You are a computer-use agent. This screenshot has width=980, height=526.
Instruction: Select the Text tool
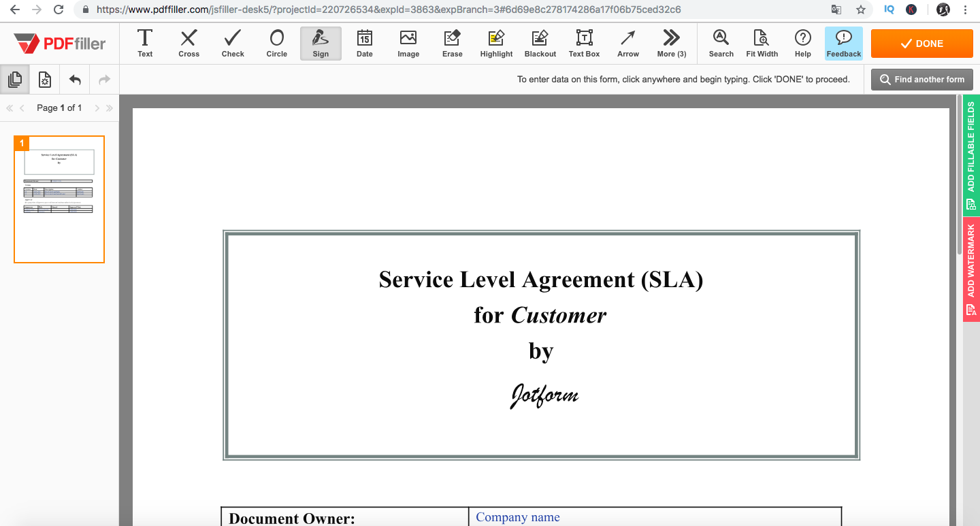point(145,44)
